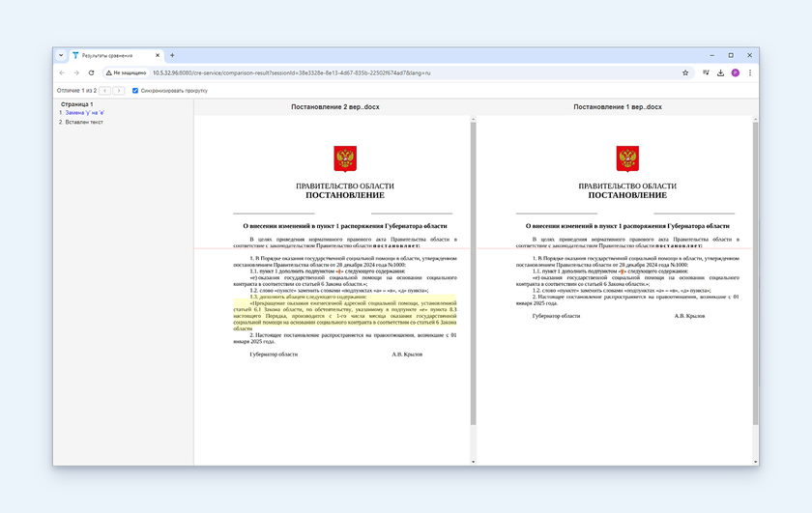The height and width of the screenshot is (513, 812).
Task: Go to the previous difference
Action: [105, 90]
